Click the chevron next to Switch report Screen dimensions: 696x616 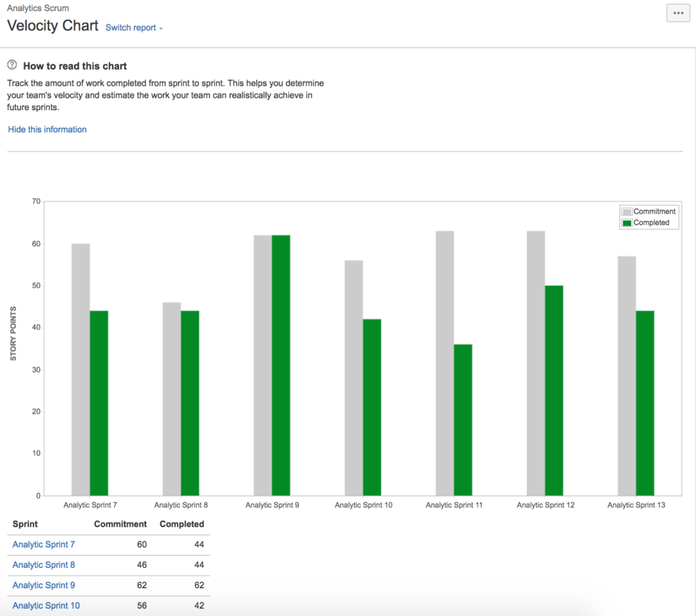click(x=160, y=29)
